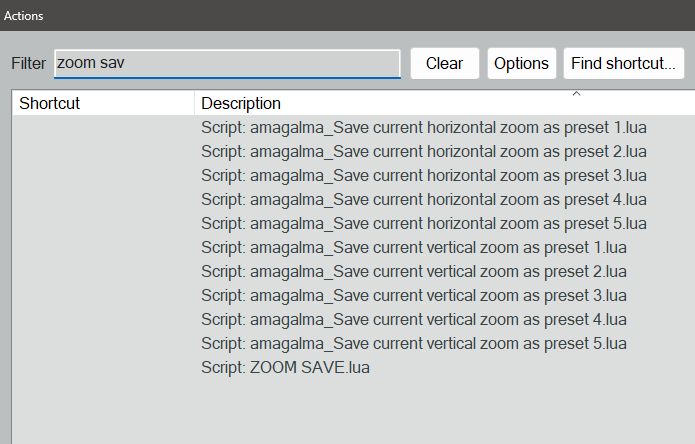Select Save current horizontal zoom as preset 2

pyautogui.click(x=423, y=151)
